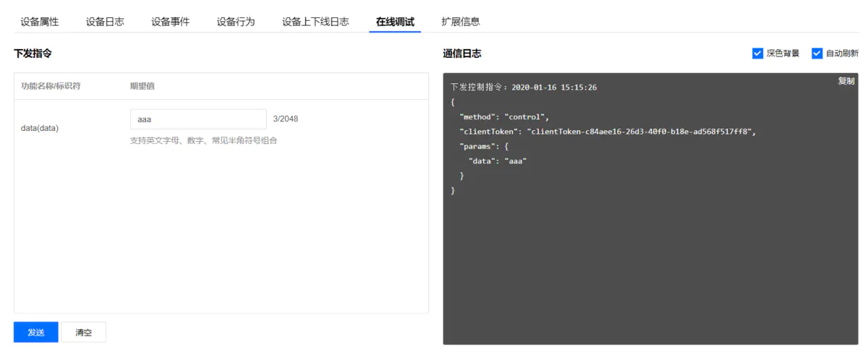Select the 设备行为 tab
The height and width of the screenshot is (361, 868).
point(236,22)
